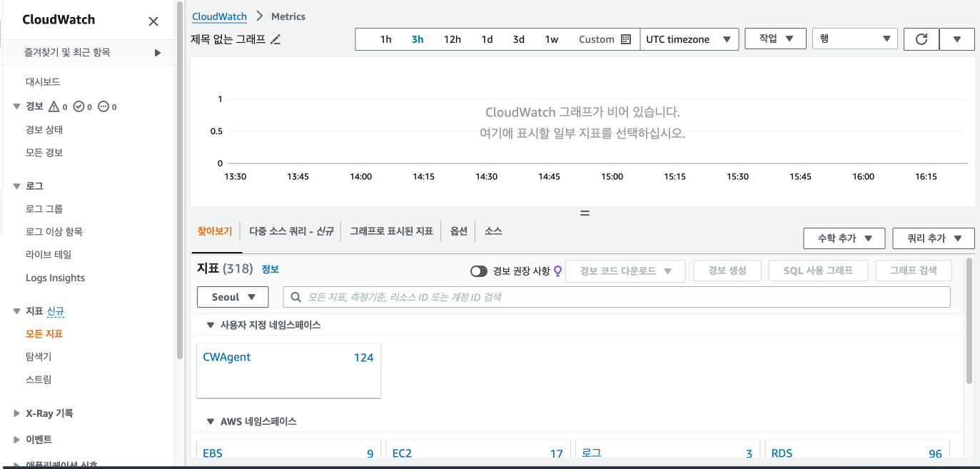980x469 pixels.
Task: Open the Seoul region selector
Action: (233, 297)
